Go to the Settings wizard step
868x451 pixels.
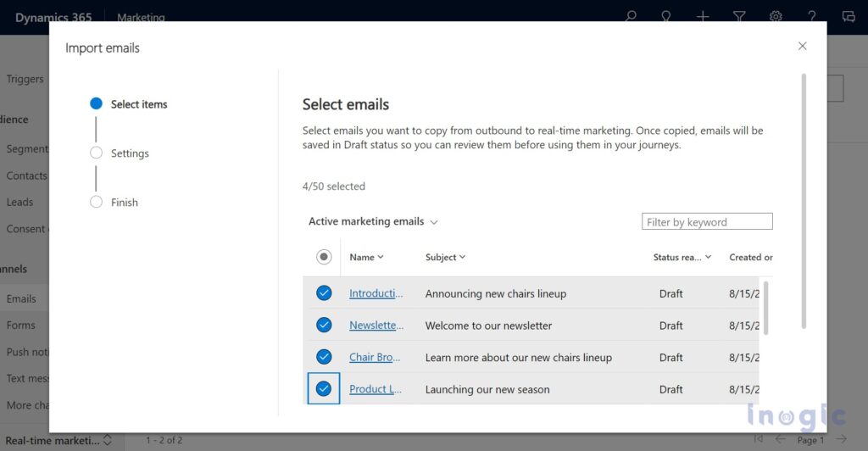point(120,153)
